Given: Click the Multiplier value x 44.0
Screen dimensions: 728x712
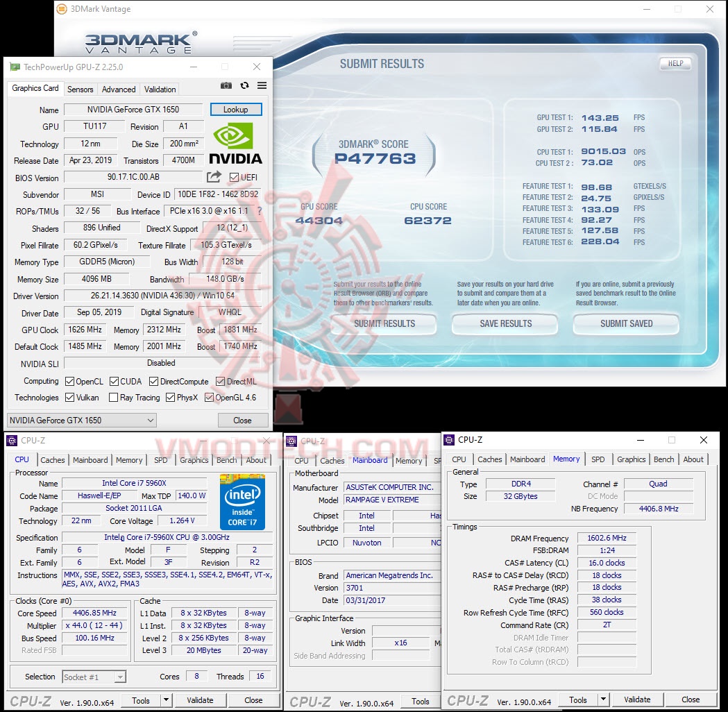Looking at the screenshot, I should [94, 625].
